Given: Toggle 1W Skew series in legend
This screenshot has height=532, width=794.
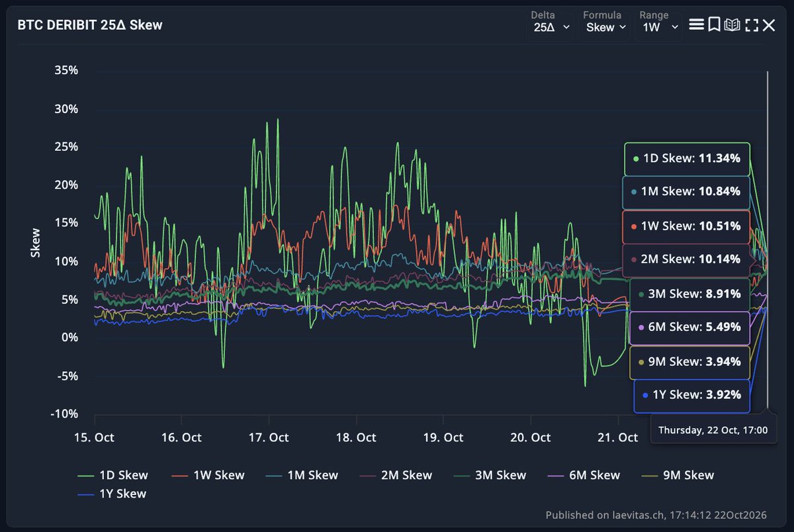Looking at the screenshot, I should pyautogui.click(x=208, y=475).
